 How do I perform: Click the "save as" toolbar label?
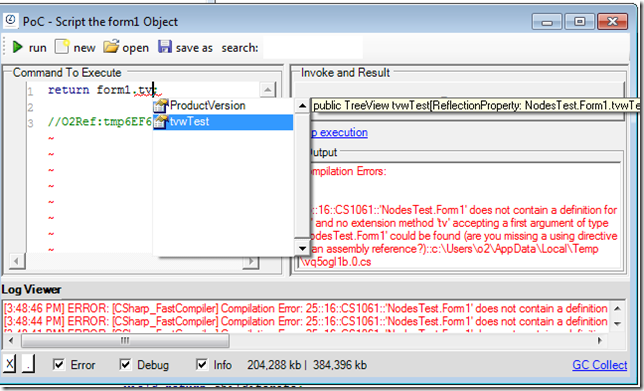tap(194, 48)
